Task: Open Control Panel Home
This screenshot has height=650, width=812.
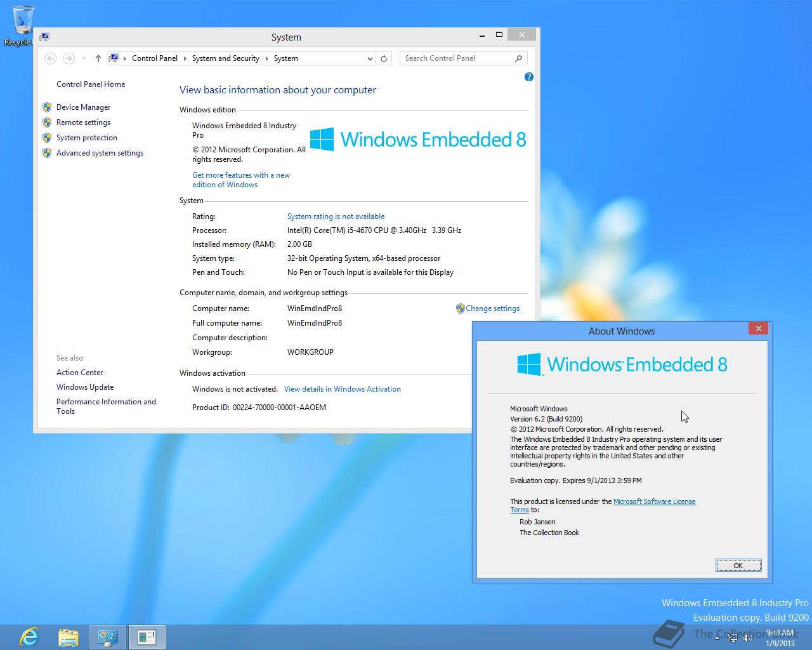Action: (91, 84)
